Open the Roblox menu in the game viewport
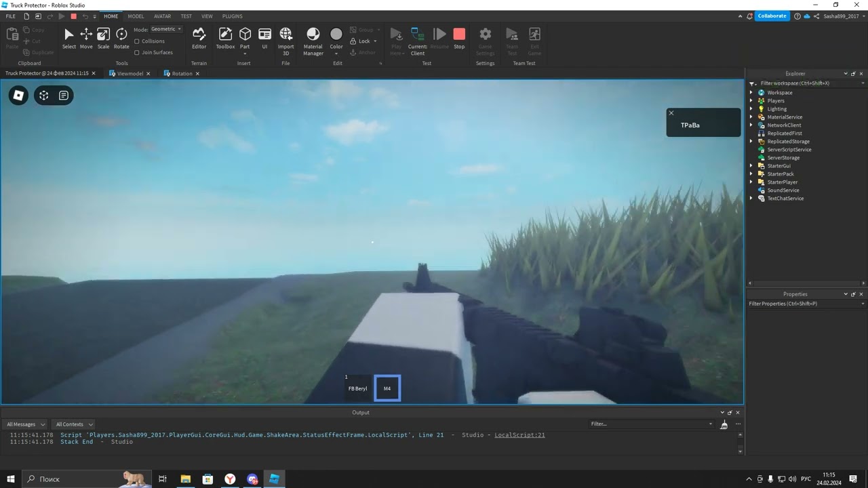The height and width of the screenshot is (488, 868). pyautogui.click(x=19, y=96)
